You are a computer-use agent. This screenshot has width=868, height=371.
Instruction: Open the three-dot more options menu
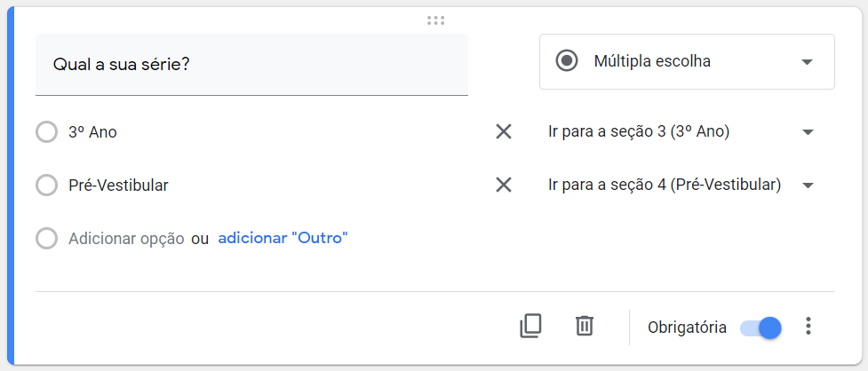click(x=808, y=327)
